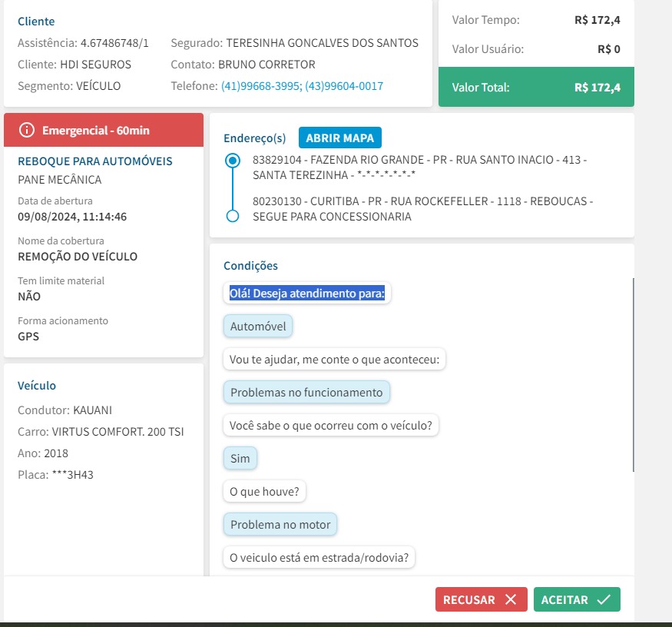Click 'REBOQUE PARA AUTOMÓVEIS' service title
The height and width of the screenshot is (627, 672).
[x=95, y=161]
